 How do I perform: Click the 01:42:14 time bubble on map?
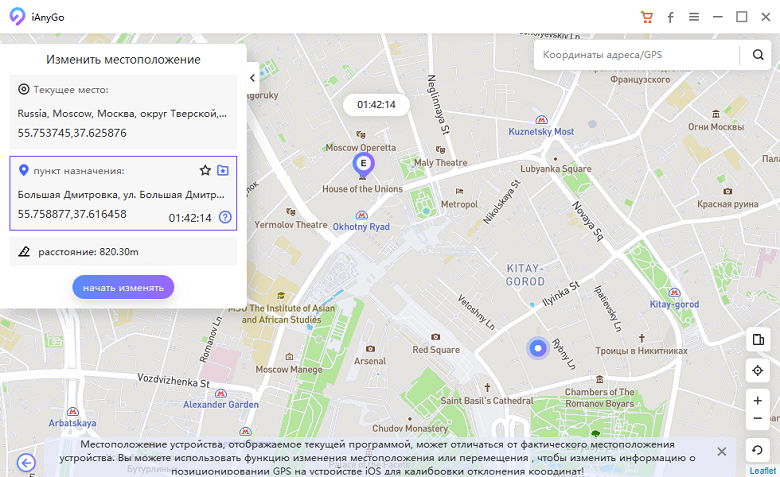pos(377,104)
